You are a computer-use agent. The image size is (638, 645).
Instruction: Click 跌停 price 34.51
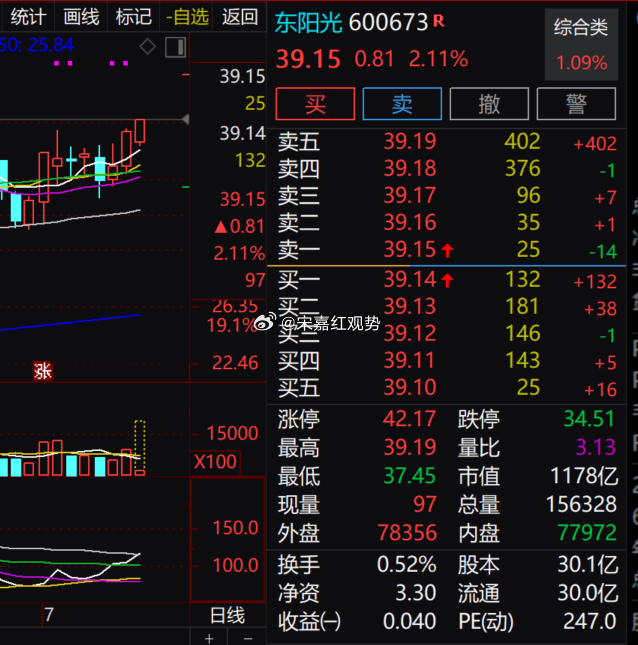(x=589, y=419)
